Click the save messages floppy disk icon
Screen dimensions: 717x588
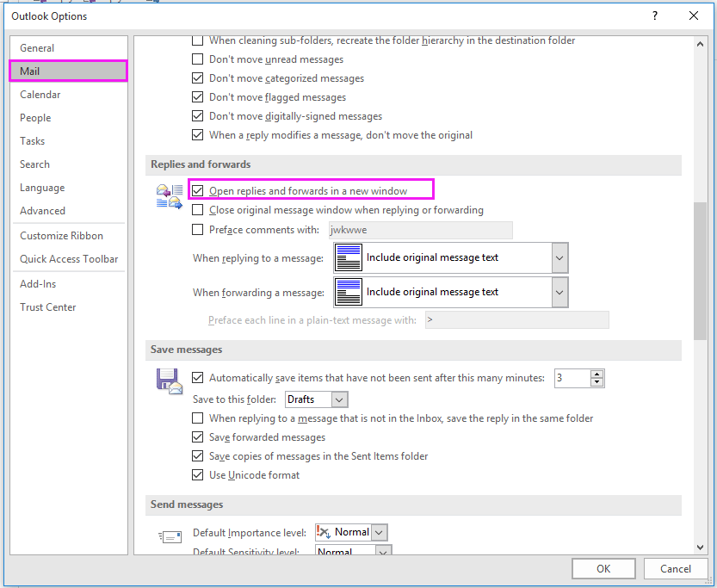tap(170, 381)
